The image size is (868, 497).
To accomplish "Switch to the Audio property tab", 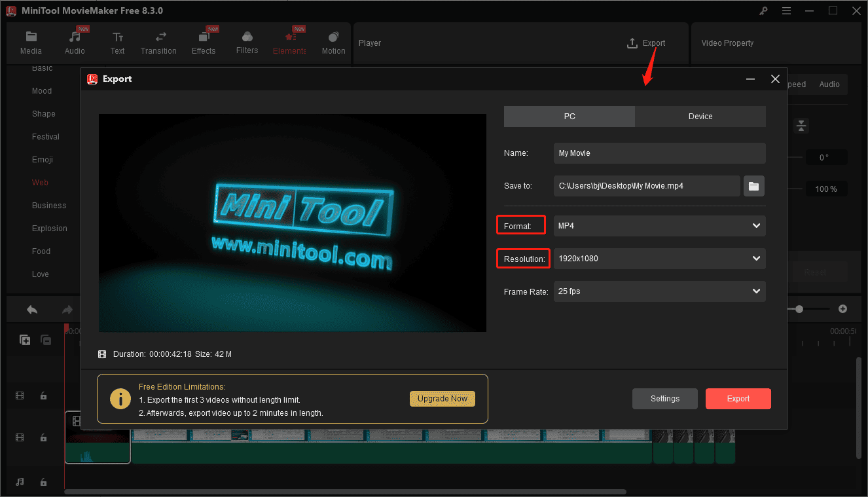I will 829,84.
